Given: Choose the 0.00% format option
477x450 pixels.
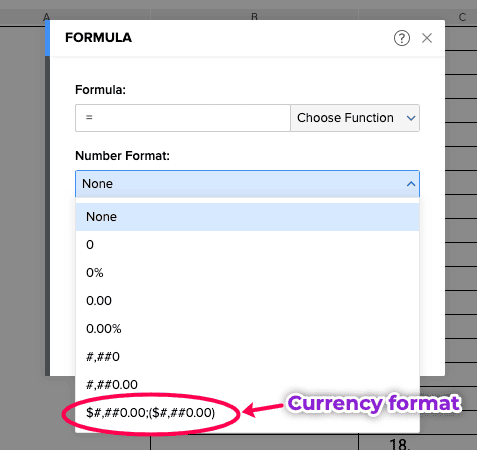Looking at the screenshot, I should tap(247, 329).
